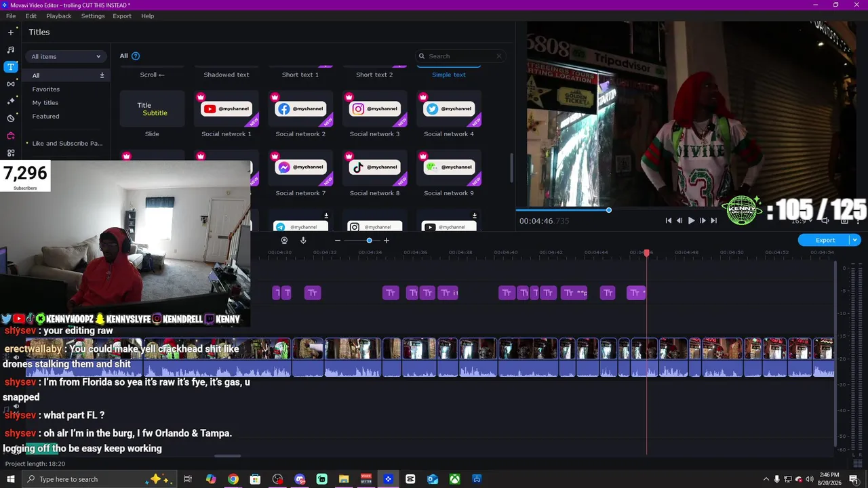Image resolution: width=868 pixels, height=488 pixels.
Task: Click the Simple text title label
Action: pos(449,75)
